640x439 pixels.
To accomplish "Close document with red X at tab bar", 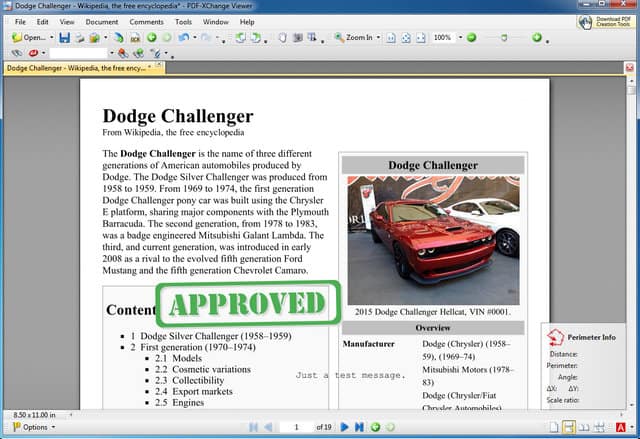I will (x=629, y=68).
